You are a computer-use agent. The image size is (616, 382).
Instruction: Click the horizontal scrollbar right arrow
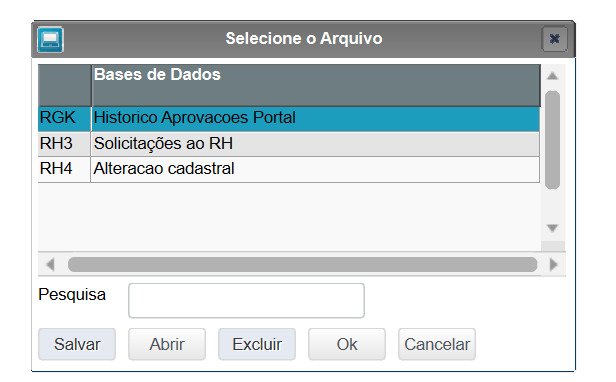tap(554, 264)
